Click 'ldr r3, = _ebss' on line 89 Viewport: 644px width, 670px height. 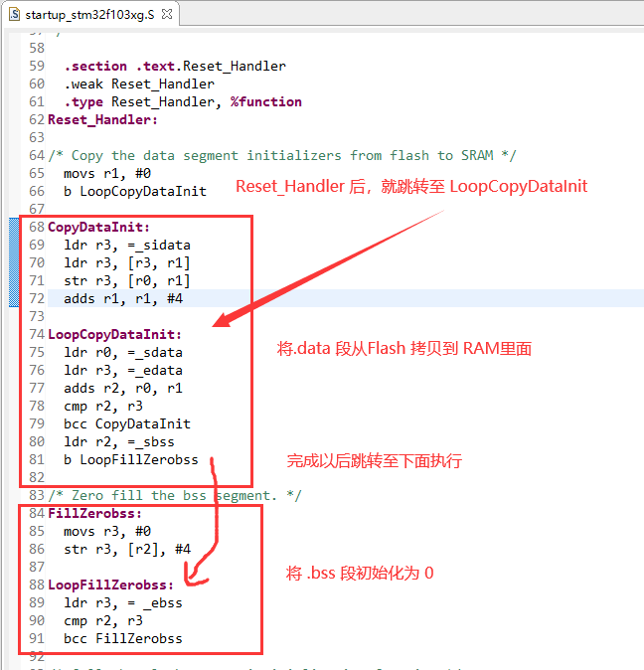(123, 603)
